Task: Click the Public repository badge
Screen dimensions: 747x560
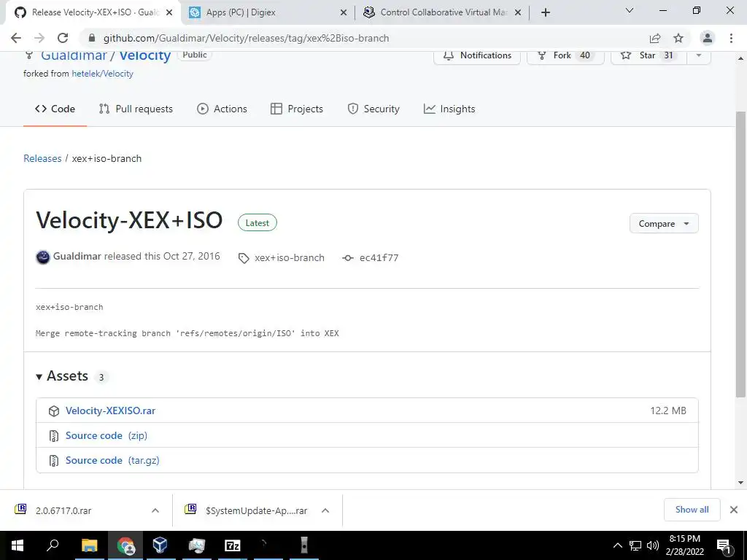Action: tap(195, 55)
